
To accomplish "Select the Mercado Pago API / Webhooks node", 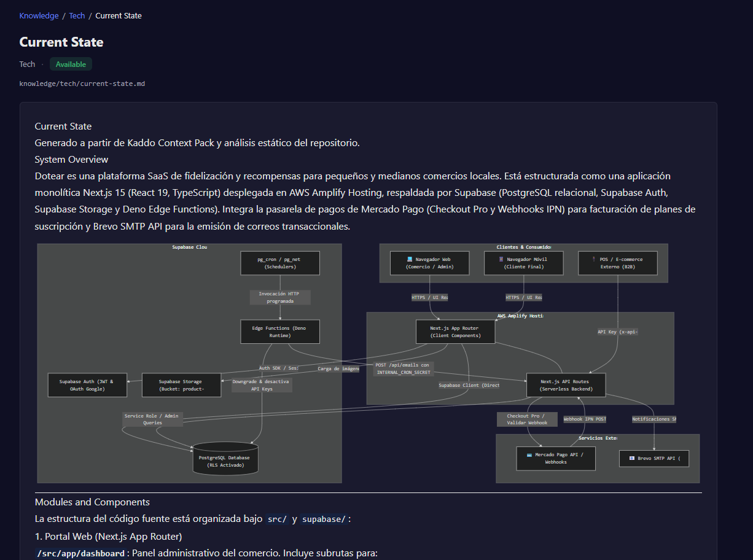I will (556, 458).
